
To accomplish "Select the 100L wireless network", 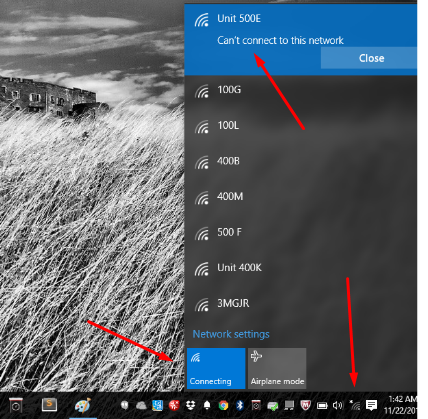I will pos(301,126).
